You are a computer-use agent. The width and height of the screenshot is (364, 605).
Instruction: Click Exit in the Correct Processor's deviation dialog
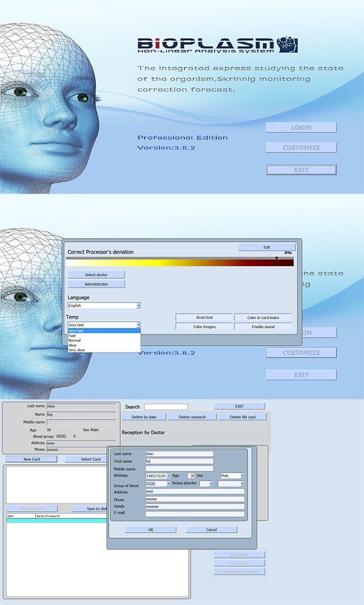click(x=266, y=247)
